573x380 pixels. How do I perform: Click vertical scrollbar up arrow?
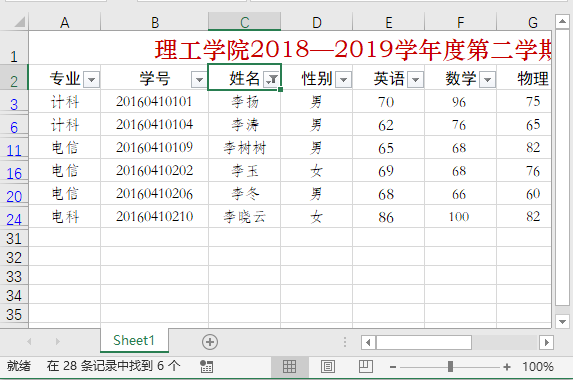(562, 22)
